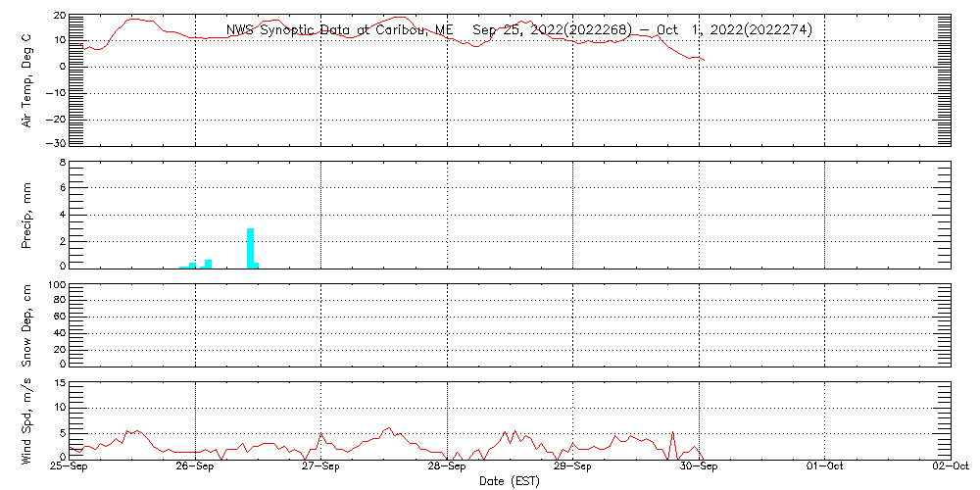
Task: Select the 25-Sep date tick label
Action: (x=69, y=465)
